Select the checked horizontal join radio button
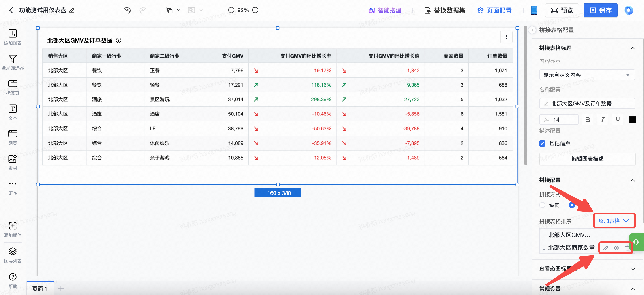 (x=572, y=205)
